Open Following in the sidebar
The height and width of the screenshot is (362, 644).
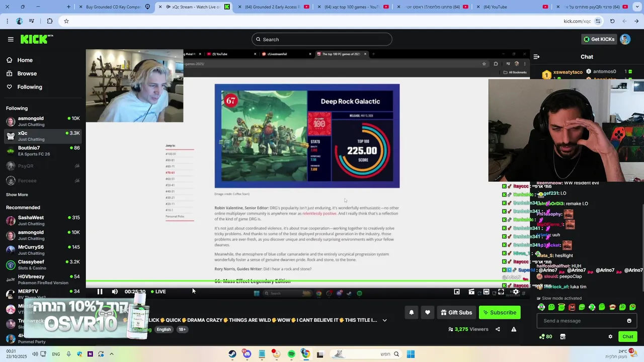pos(30,87)
